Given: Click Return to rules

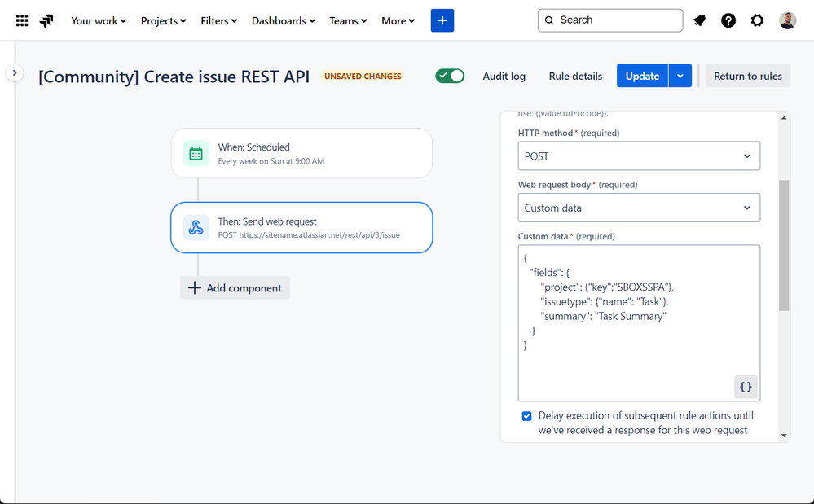Looking at the screenshot, I should (x=747, y=76).
